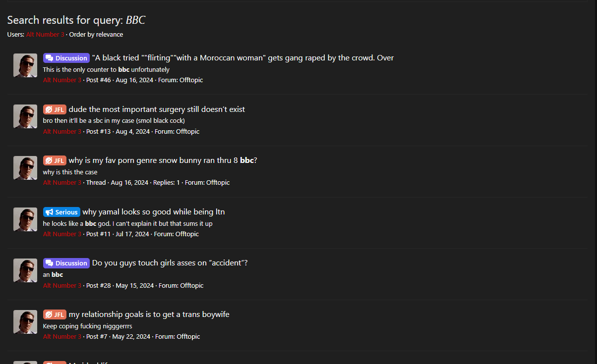Click the Alt Number 3 username in the Post #7 result

[62, 337]
